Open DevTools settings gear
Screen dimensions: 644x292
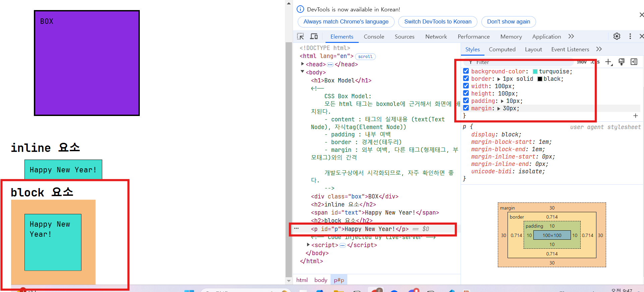[x=617, y=36]
